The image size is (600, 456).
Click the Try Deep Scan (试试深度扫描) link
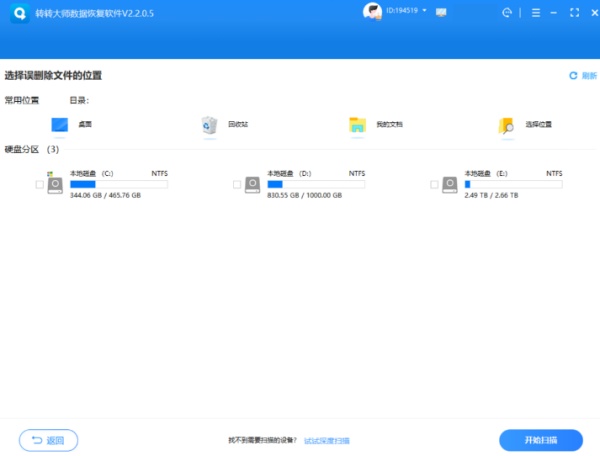tap(326, 440)
